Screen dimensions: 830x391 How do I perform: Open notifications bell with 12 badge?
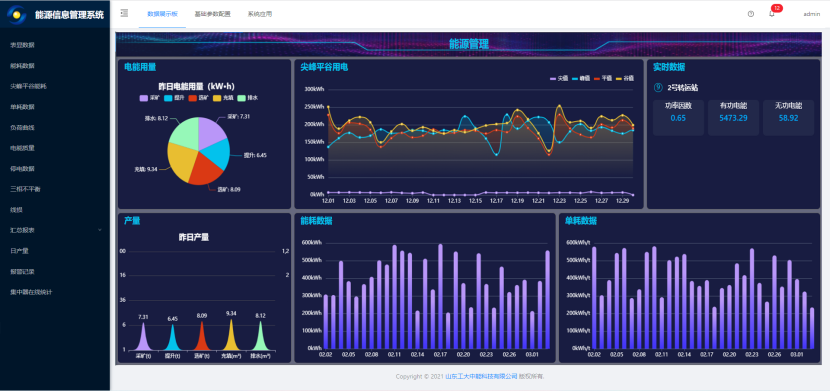pyautogui.click(x=772, y=13)
